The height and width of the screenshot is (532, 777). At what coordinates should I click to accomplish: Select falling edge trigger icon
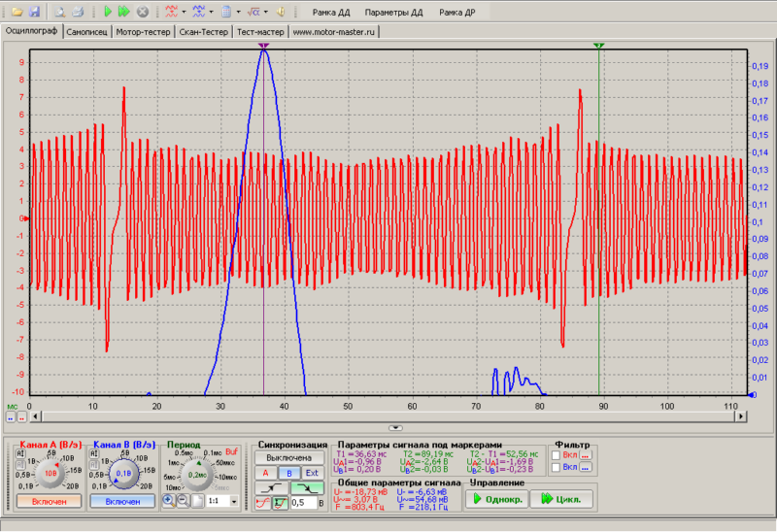pos(307,489)
